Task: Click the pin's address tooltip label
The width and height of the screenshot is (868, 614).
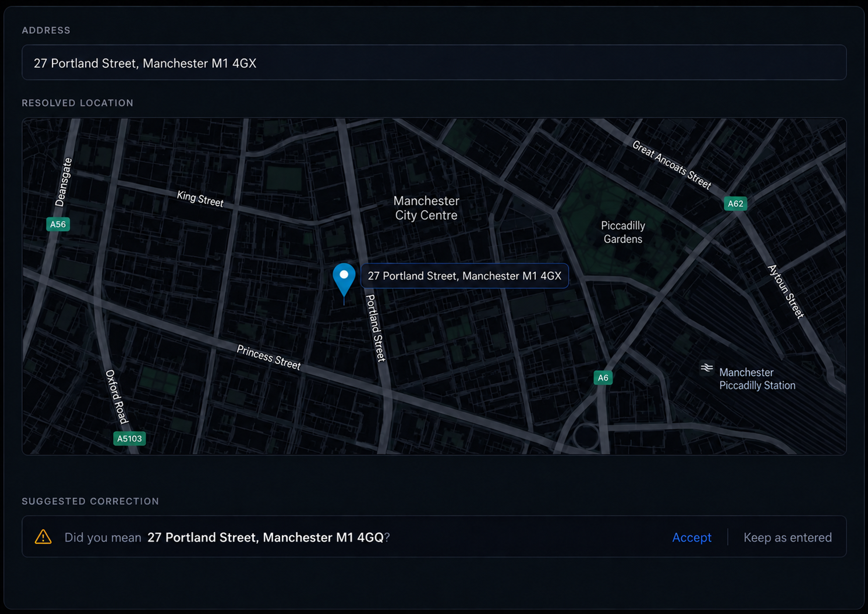Action: pos(465,276)
